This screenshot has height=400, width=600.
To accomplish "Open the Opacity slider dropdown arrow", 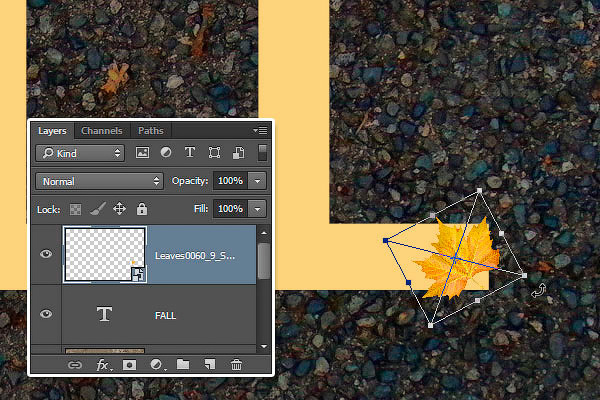I will click(x=258, y=181).
